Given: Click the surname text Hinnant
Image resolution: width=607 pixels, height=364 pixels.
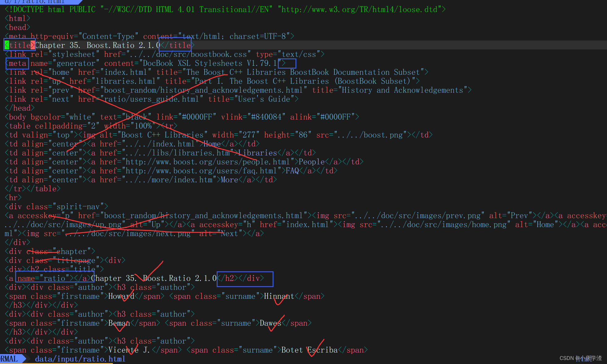Looking at the screenshot, I should pos(279,296).
